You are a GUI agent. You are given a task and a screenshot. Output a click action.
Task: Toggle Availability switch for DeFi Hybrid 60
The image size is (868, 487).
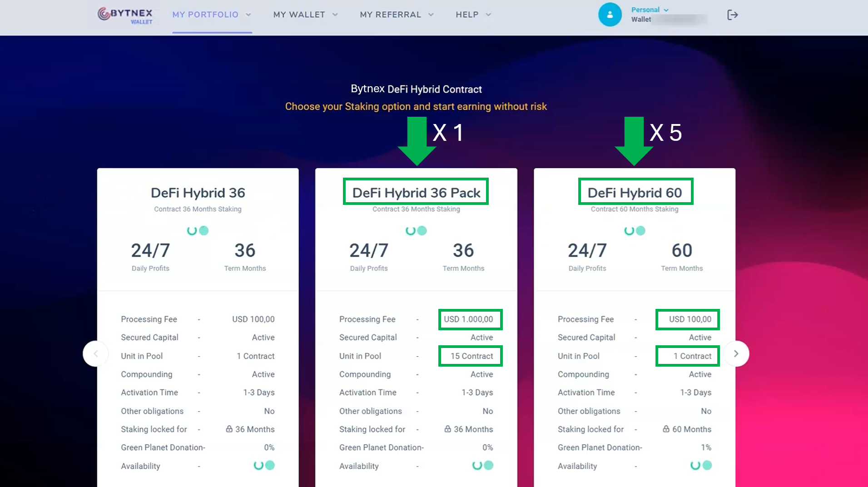point(701,466)
